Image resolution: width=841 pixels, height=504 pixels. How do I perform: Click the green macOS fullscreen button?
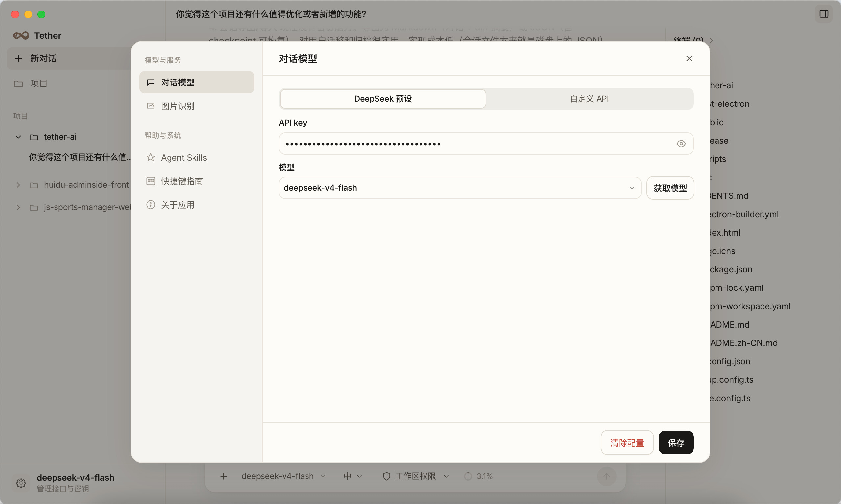41,14
